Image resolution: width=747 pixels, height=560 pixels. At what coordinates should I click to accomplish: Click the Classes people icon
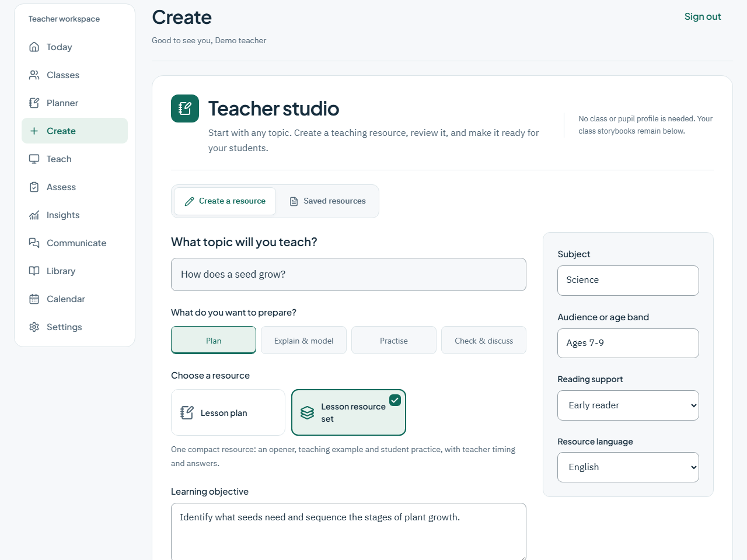click(34, 75)
